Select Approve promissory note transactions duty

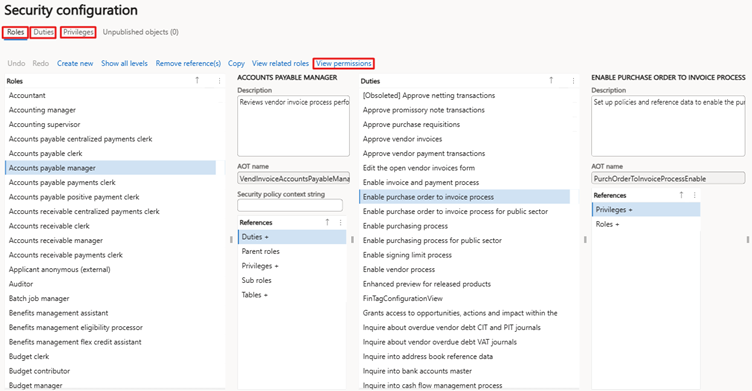click(x=464, y=110)
